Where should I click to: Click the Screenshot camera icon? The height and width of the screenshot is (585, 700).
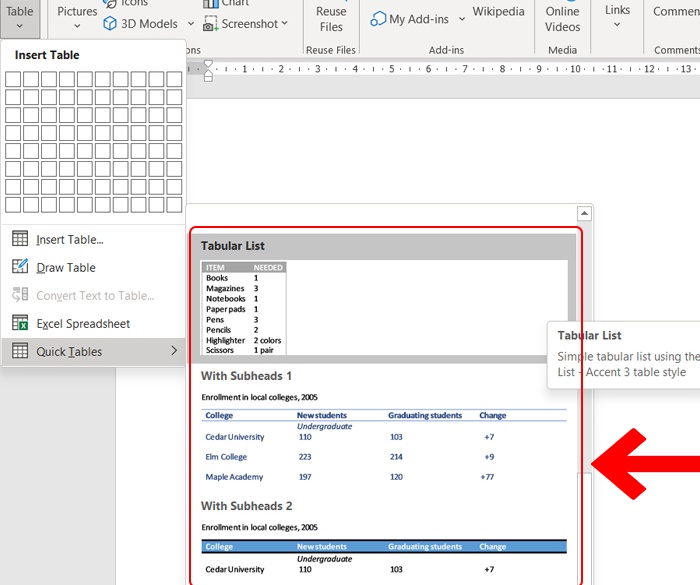210,24
